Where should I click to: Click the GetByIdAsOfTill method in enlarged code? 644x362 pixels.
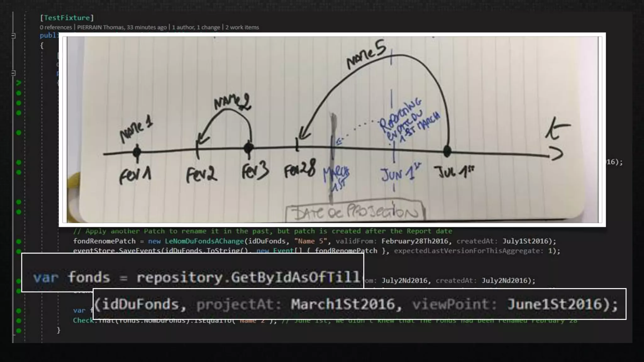click(296, 277)
